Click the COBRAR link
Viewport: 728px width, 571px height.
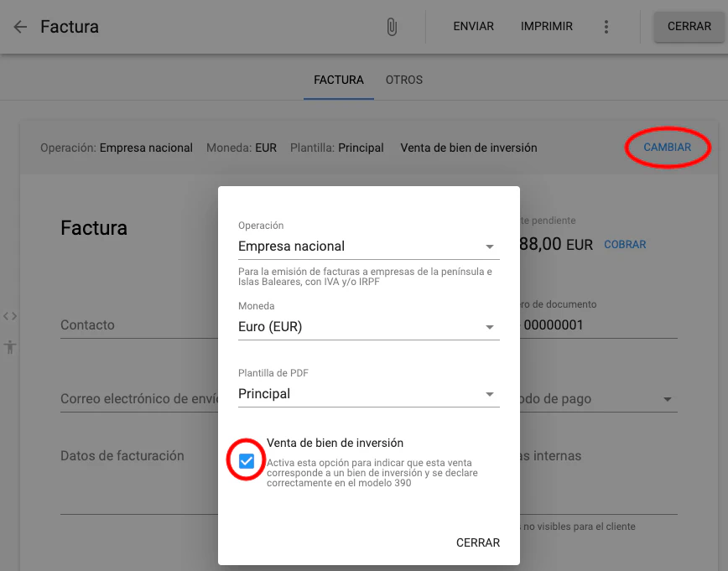click(x=624, y=244)
